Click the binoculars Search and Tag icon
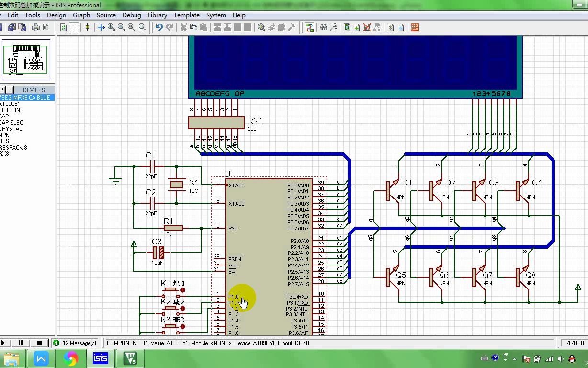This screenshot has width=588, height=368. (x=323, y=27)
